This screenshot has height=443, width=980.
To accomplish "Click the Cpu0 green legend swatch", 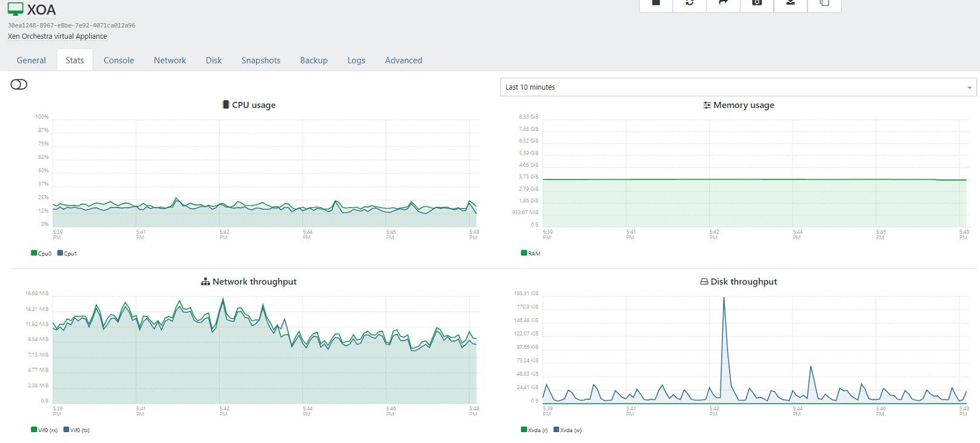I will pos(34,253).
